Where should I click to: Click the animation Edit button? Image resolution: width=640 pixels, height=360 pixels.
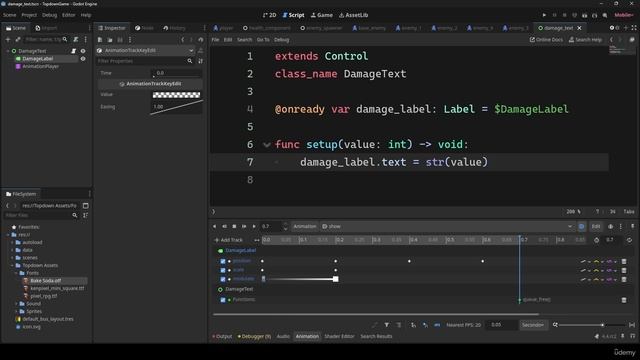click(596, 226)
